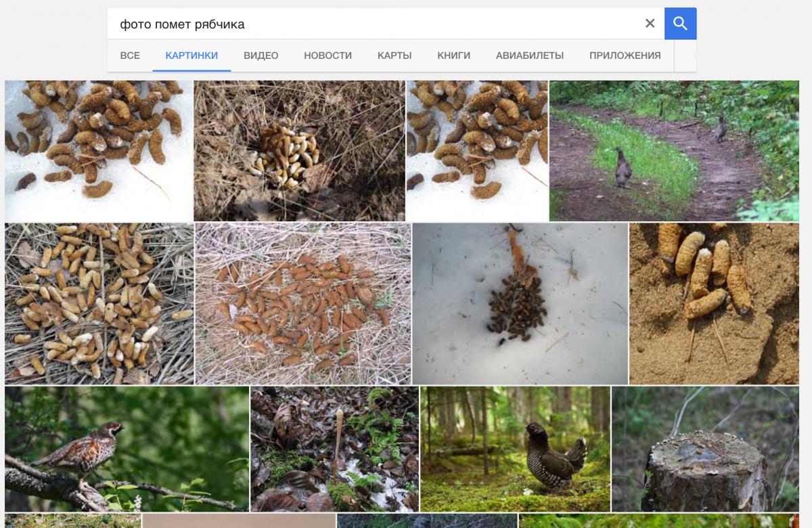Viewport: 812px width, 528px height.
Task: Open hazel grouse perched on branch photo
Action: click(127, 448)
